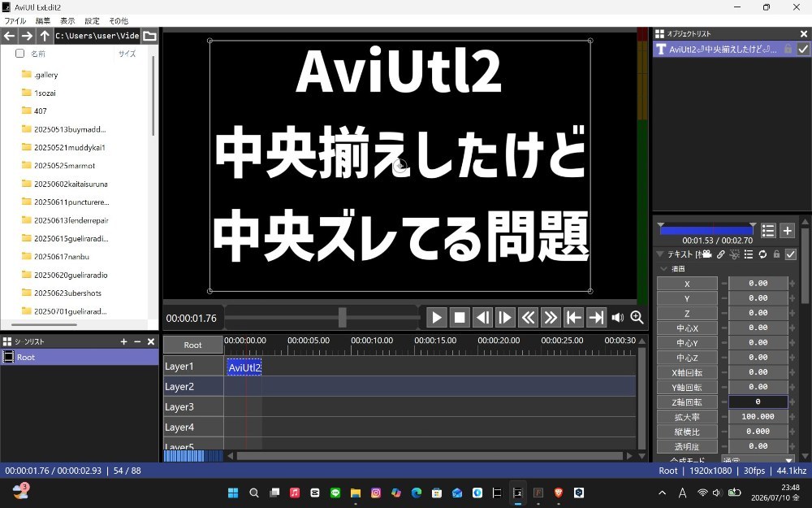This screenshot has width=812, height=508.
Task: Click the scissors split icon in text header
Action: pyautogui.click(x=734, y=254)
